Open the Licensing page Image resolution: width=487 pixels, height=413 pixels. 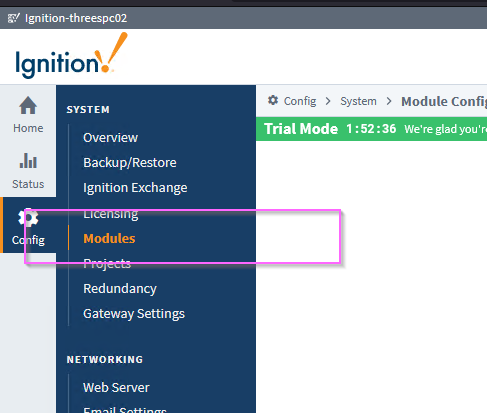click(x=111, y=214)
